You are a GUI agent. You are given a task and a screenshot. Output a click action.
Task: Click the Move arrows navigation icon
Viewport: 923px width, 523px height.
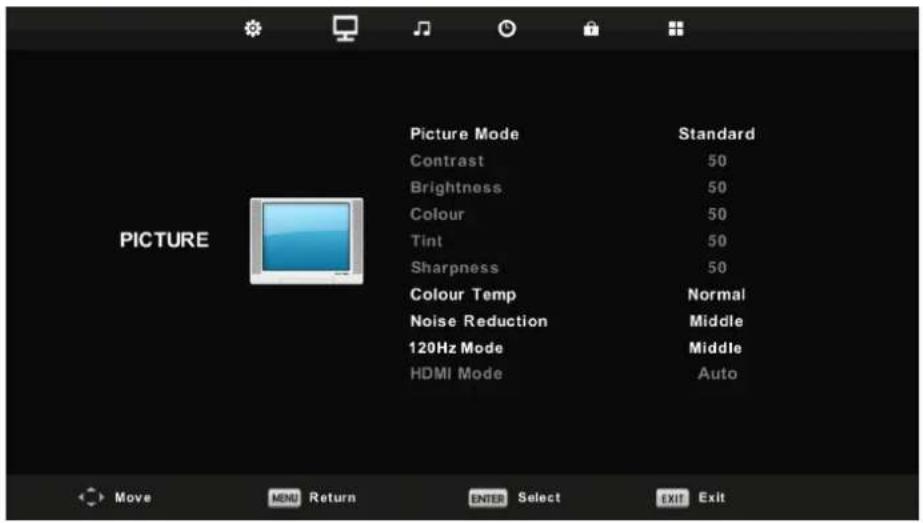pos(91,498)
